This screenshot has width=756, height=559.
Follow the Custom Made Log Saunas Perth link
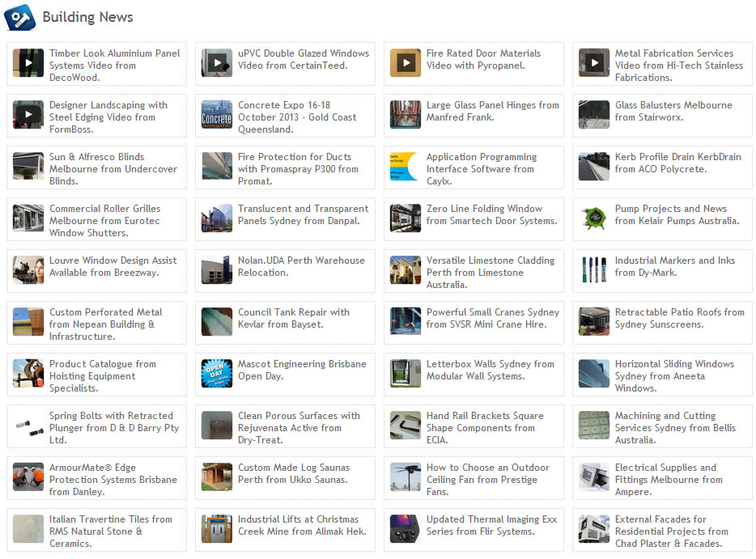click(x=294, y=474)
